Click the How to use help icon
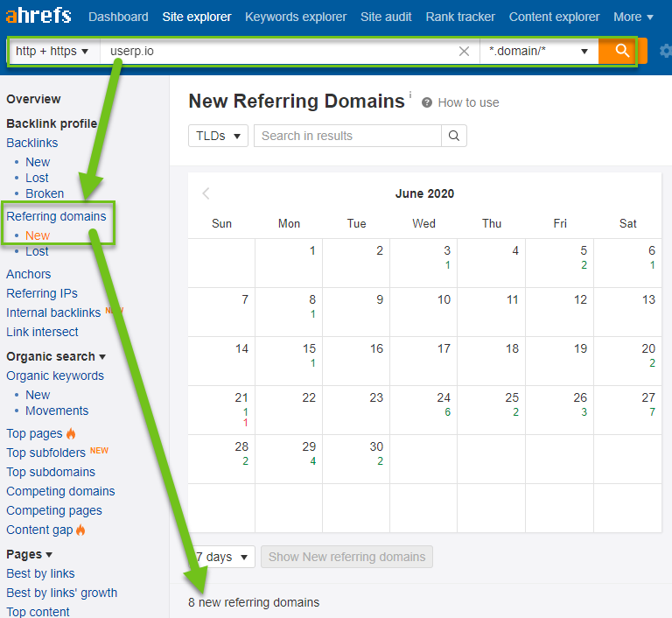 [427, 102]
